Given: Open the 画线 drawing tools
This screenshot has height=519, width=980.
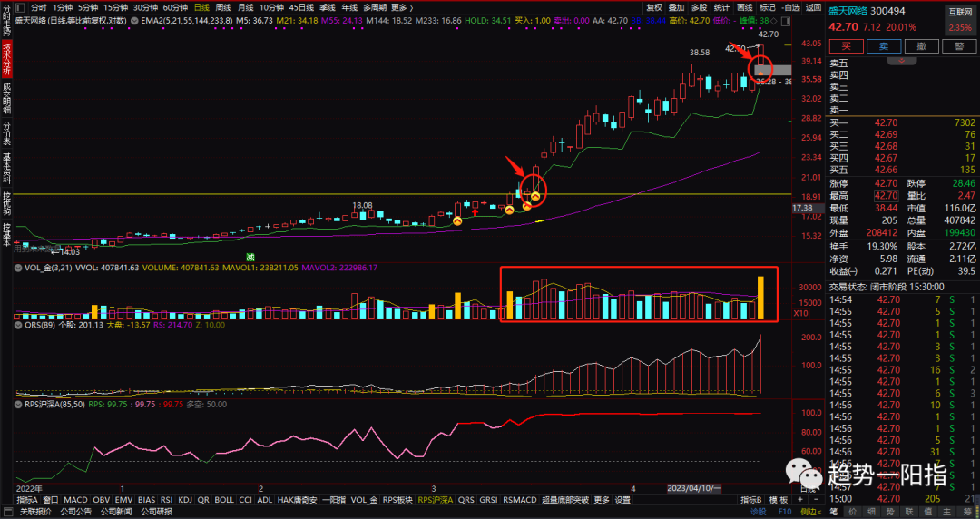Looking at the screenshot, I should pyautogui.click(x=744, y=7).
